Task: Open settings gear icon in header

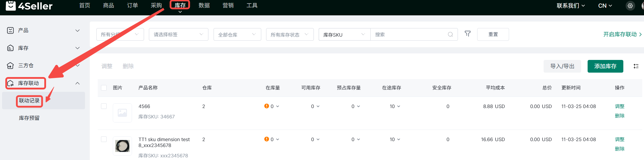Action: (630, 6)
